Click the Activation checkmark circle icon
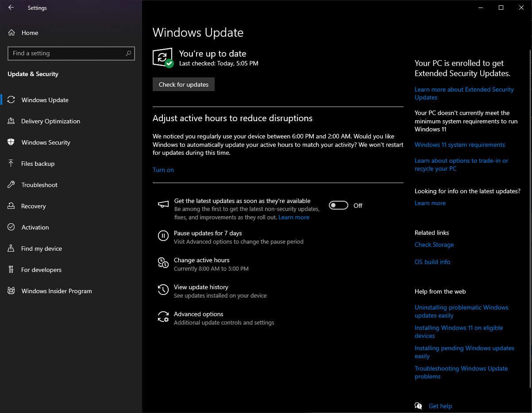Viewport: 532px width, 413px height. coord(12,227)
